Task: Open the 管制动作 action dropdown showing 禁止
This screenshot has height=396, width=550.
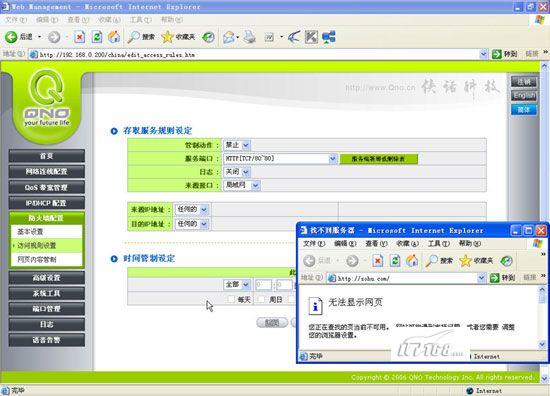Action: click(237, 145)
